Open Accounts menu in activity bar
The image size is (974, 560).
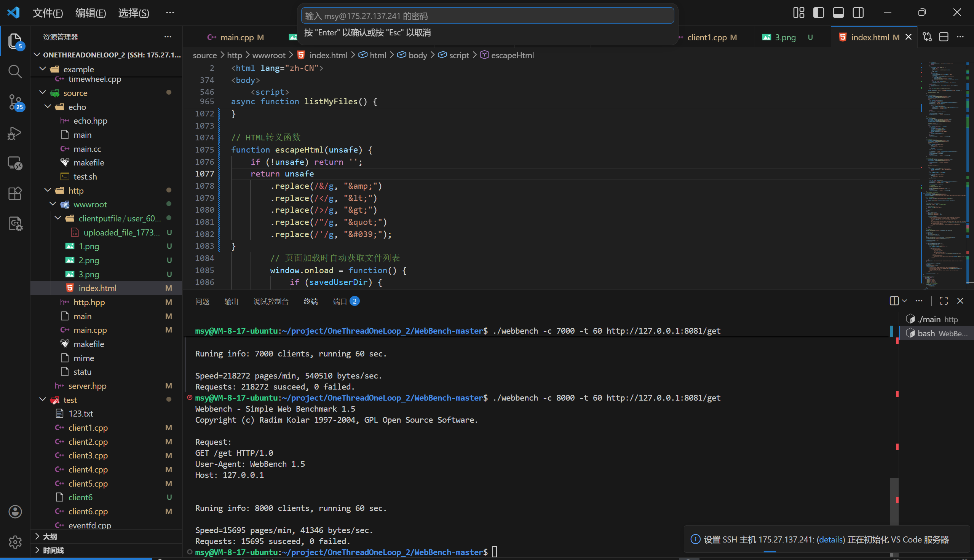pyautogui.click(x=14, y=512)
